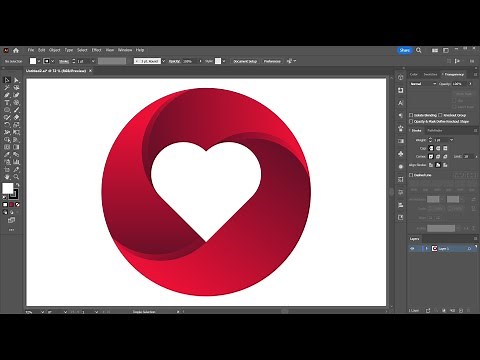Select the Zoom tool

point(16,176)
